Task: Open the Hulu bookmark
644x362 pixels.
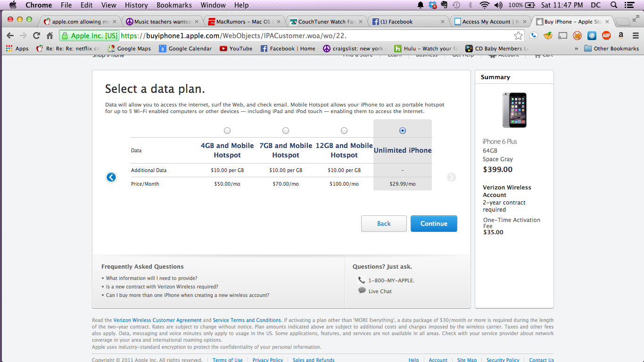Action: 426,49
